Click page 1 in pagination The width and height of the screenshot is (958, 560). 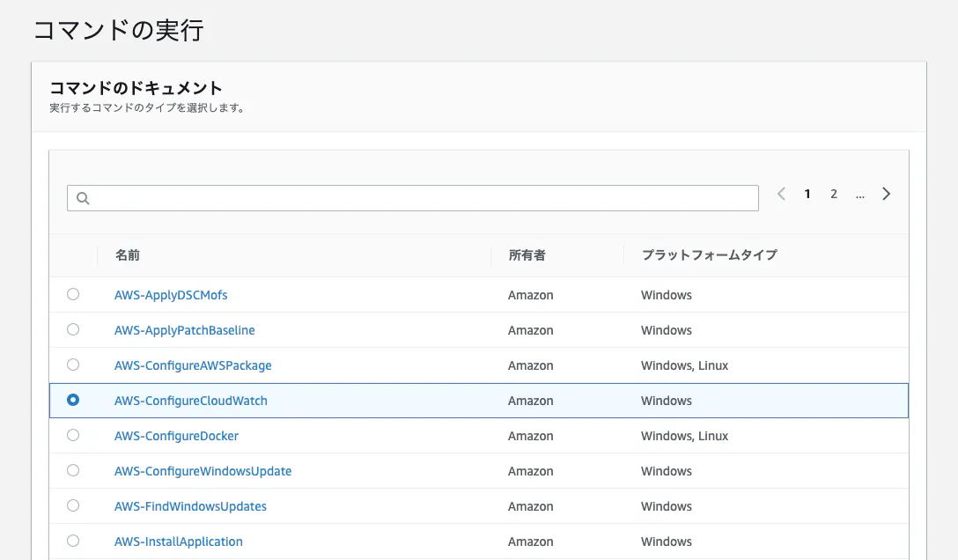[807, 194]
